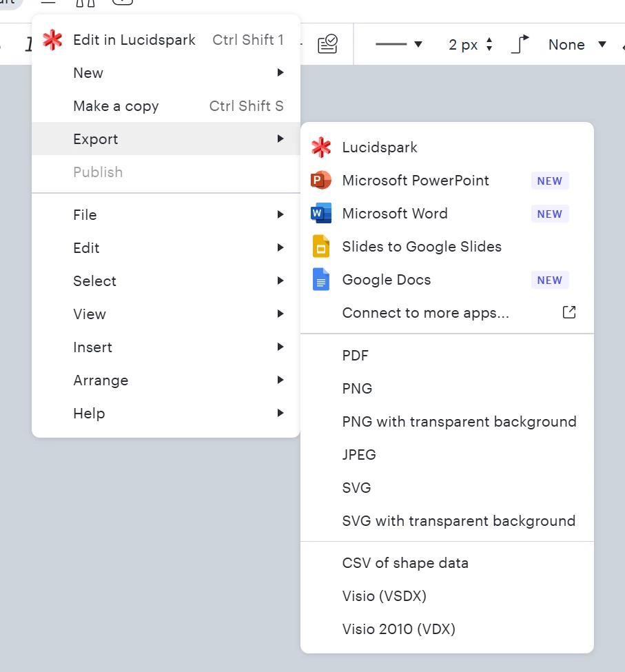
Task: Click the line style preview in toolbar
Action: tap(391, 44)
